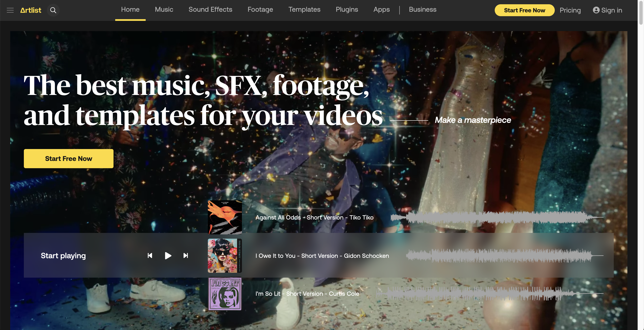
Task: Go to Sound Effects section
Action: click(x=210, y=10)
